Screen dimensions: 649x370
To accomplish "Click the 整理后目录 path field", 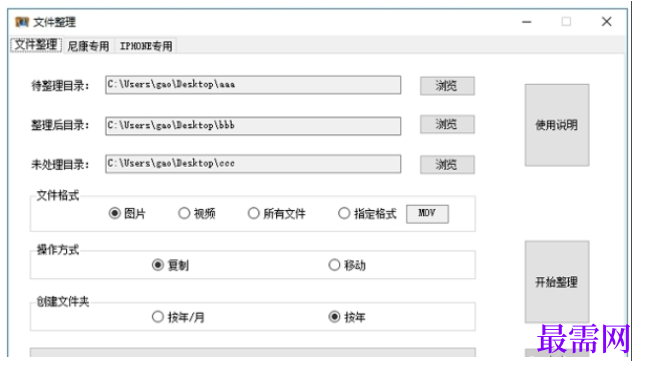I will (253, 126).
